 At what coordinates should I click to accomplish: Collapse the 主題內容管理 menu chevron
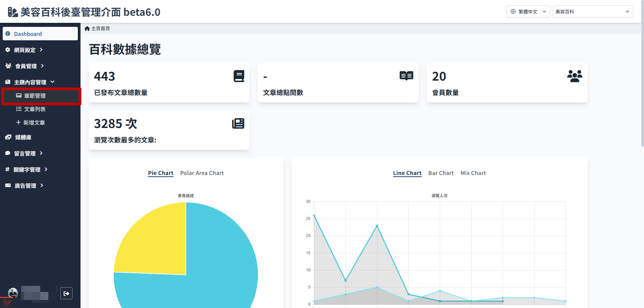pos(52,82)
